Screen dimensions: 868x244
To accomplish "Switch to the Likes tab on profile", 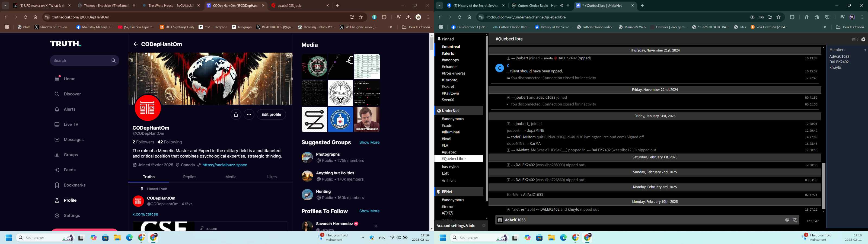I will click(272, 177).
